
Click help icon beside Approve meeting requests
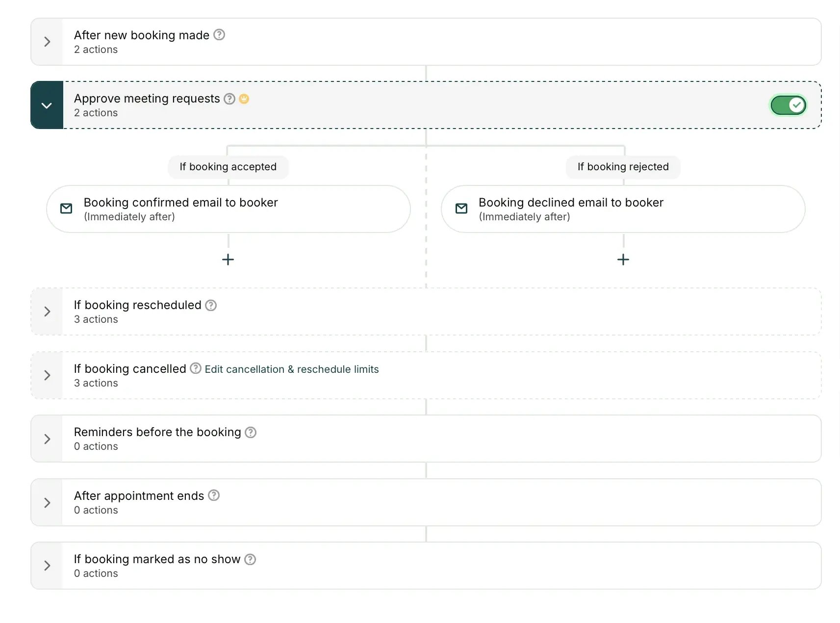coord(229,99)
